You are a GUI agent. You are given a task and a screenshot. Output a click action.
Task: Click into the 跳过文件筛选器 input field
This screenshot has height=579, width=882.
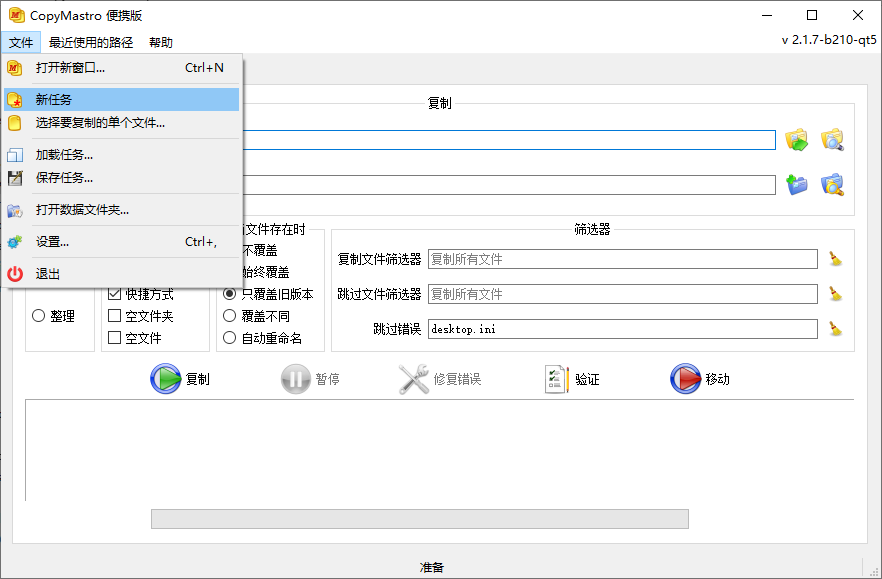(623, 294)
